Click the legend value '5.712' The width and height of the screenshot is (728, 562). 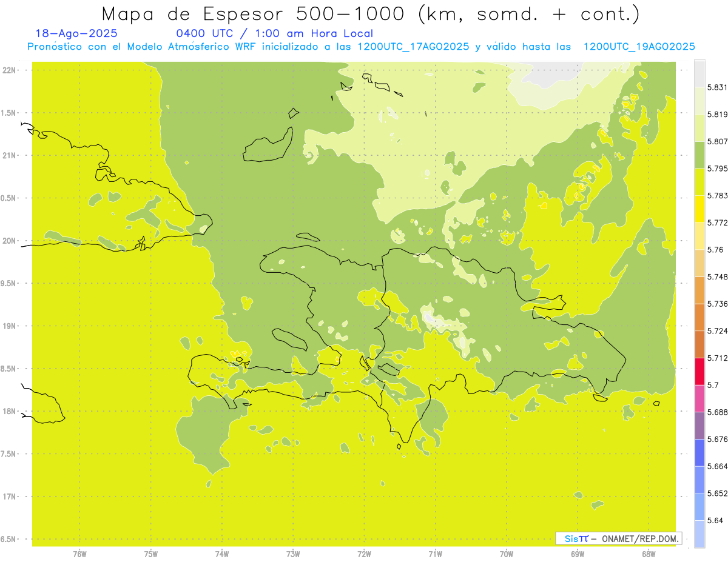(x=717, y=358)
